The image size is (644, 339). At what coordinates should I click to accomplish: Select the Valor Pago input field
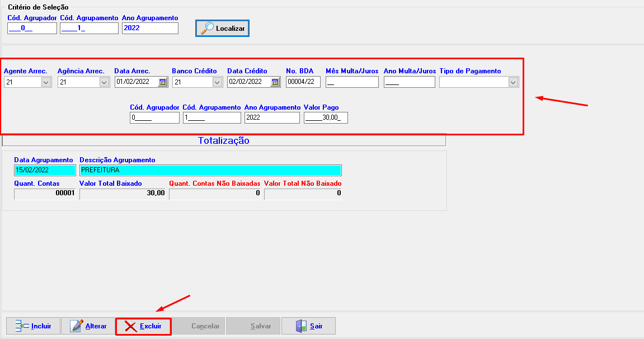pos(326,117)
